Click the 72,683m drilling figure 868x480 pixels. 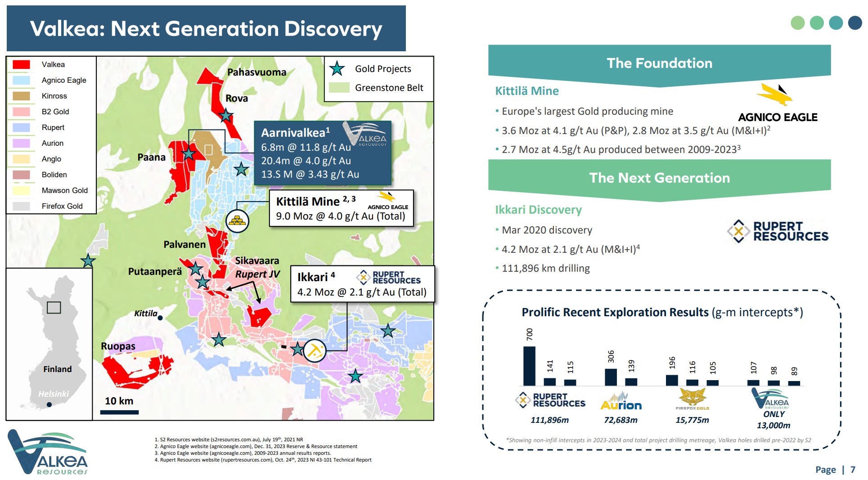[621, 420]
